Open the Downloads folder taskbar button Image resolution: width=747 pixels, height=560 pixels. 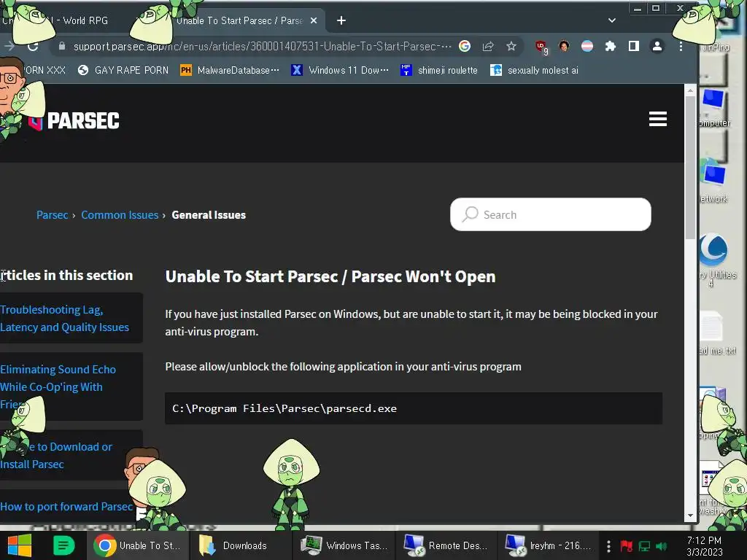pos(241,545)
